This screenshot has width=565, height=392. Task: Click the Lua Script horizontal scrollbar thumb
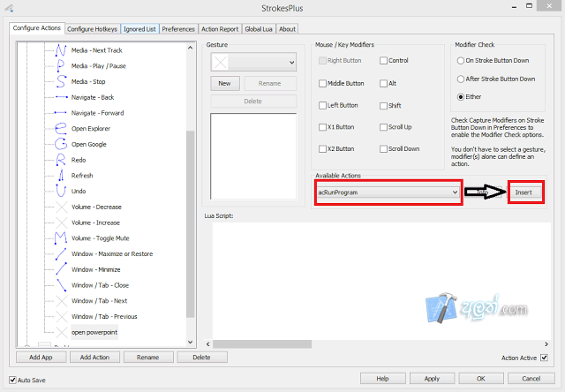tap(262, 344)
